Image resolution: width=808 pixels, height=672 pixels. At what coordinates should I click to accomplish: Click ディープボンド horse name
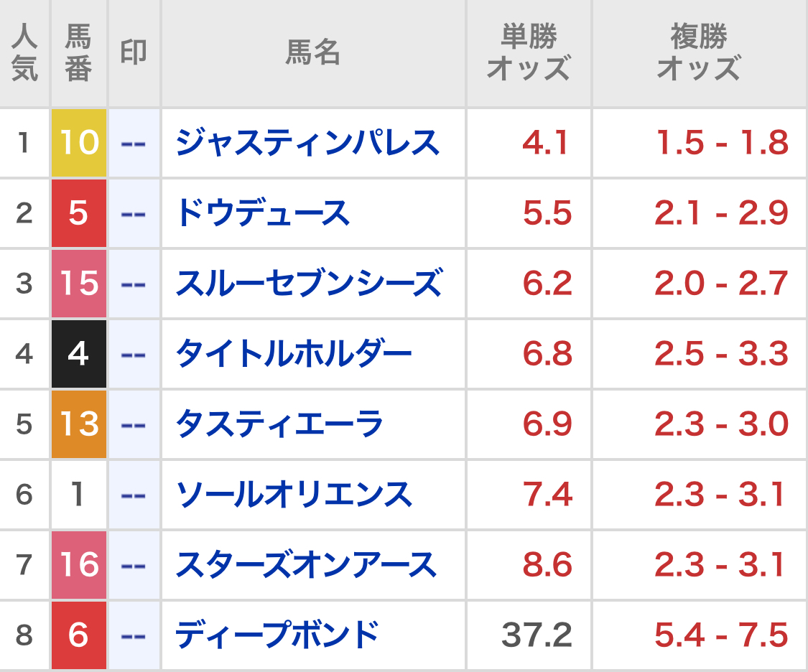tap(277, 635)
